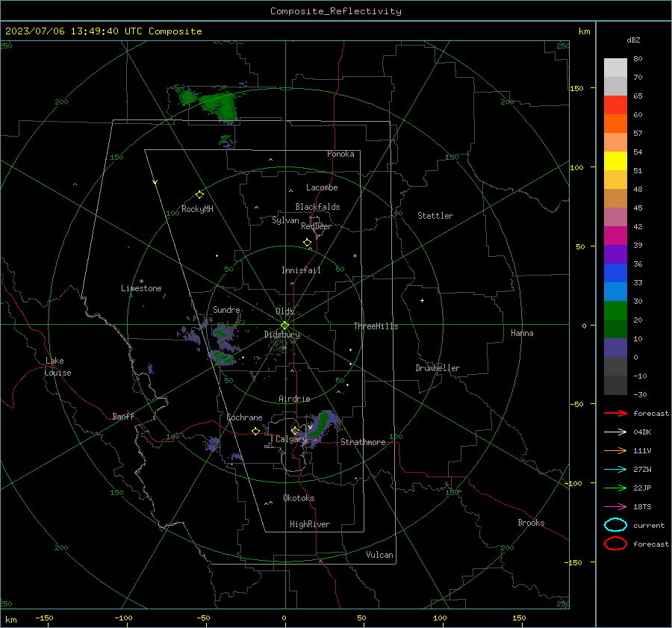Click the asterisk marker east of Innisfail
The height and width of the screenshot is (628, 672).
[x=355, y=256]
